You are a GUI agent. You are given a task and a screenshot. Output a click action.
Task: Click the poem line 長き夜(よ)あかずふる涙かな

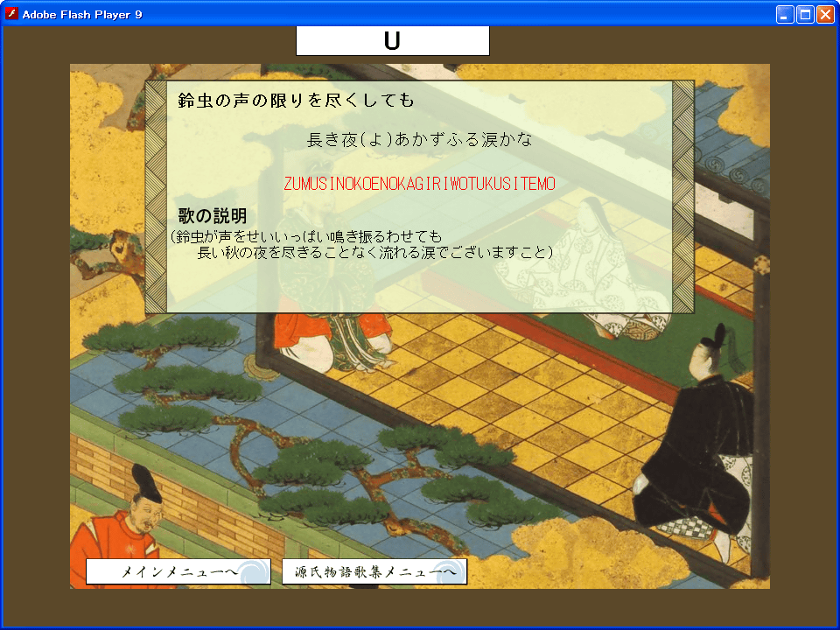click(x=419, y=140)
